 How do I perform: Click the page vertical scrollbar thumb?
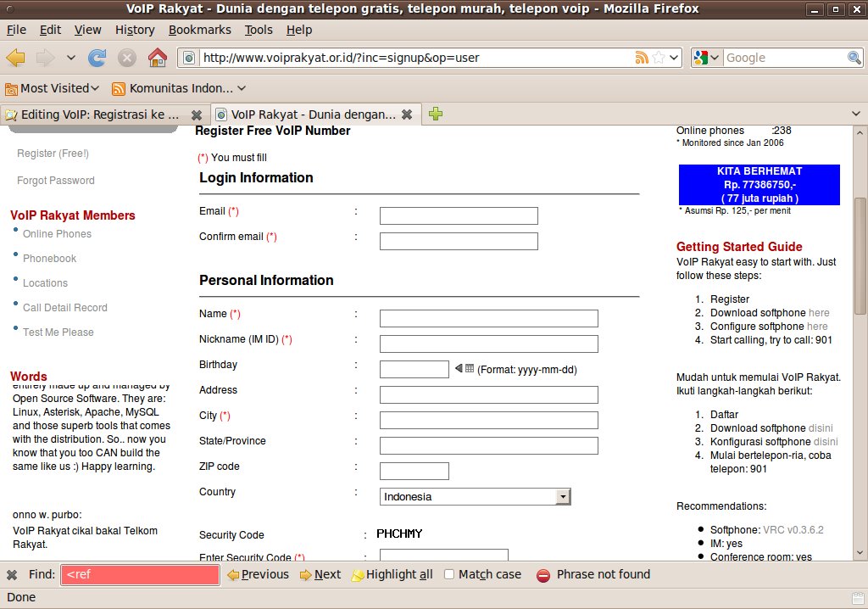[860, 254]
